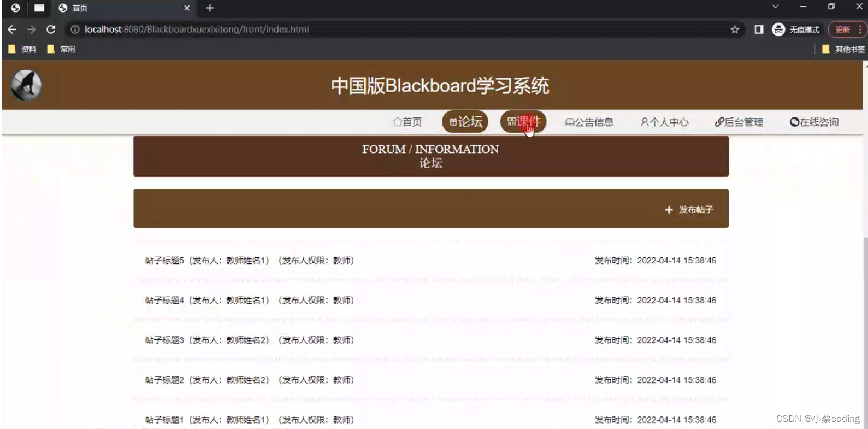868x429 pixels.
Task: Click 发布帖子 to create a post
Action: pyautogui.click(x=689, y=210)
